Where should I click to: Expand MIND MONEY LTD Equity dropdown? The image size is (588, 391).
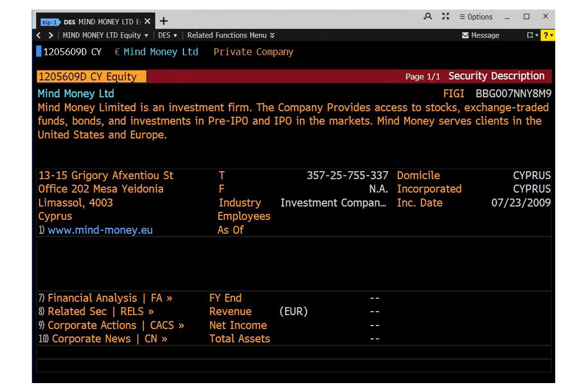click(x=105, y=35)
